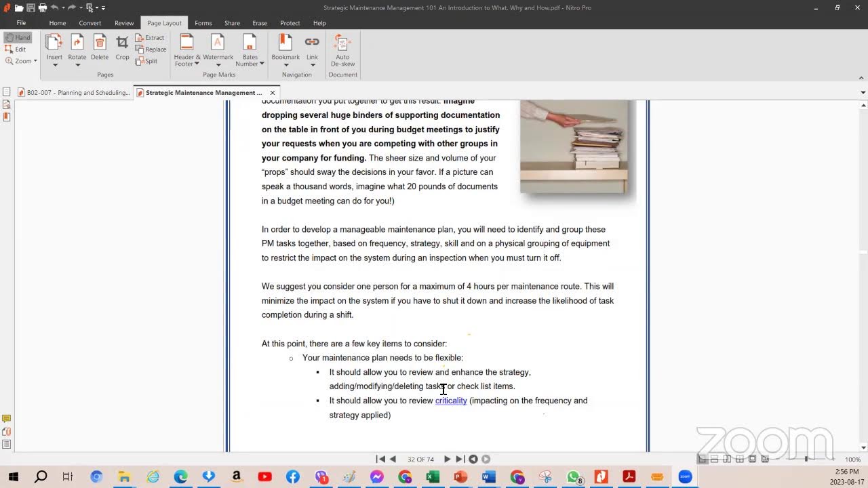Expand the Rotate dropdown arrow
The height and width of the screenshot is (488, 868).
click(x=77, y=65)
